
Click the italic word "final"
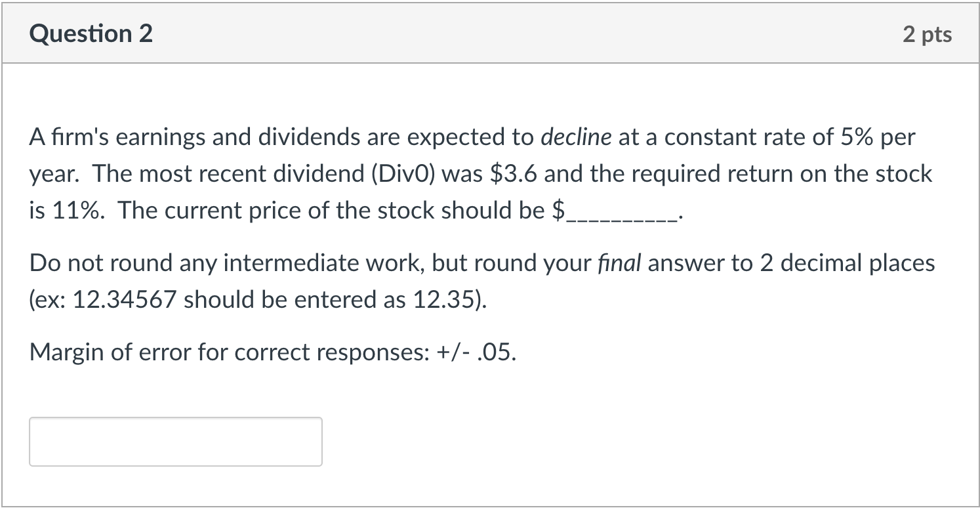625,263
